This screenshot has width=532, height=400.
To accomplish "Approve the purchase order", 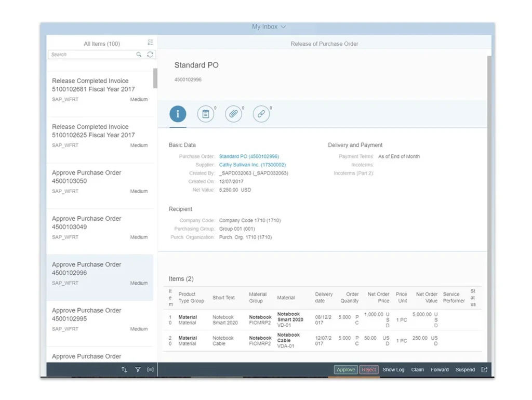I will (x=345, y=369).
